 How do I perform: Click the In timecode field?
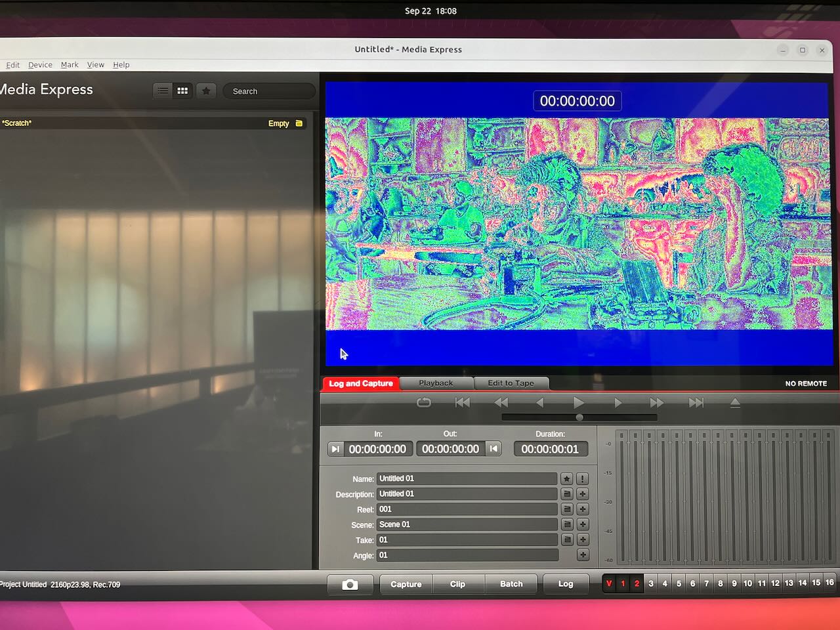click(378, 449)
